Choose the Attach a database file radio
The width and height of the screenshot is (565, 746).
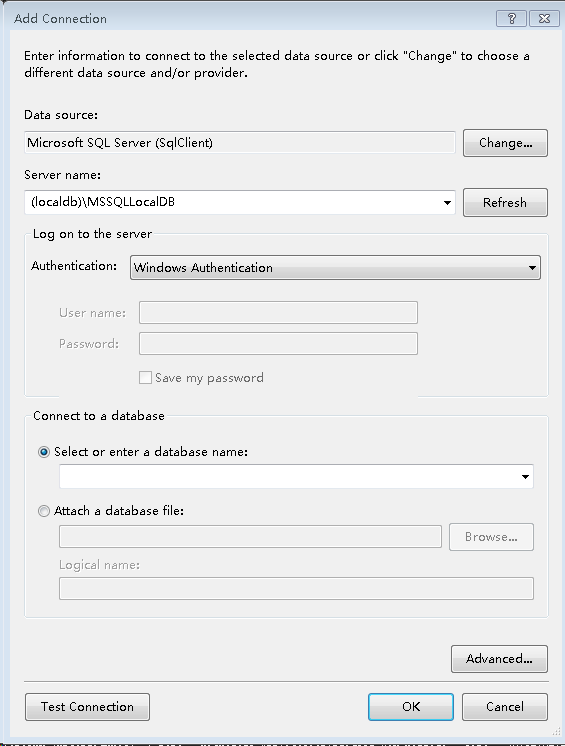[44, 511]
